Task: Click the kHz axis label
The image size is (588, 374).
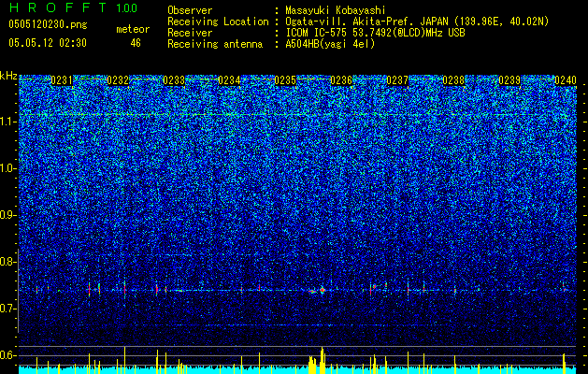Action: tap(8, 76)
